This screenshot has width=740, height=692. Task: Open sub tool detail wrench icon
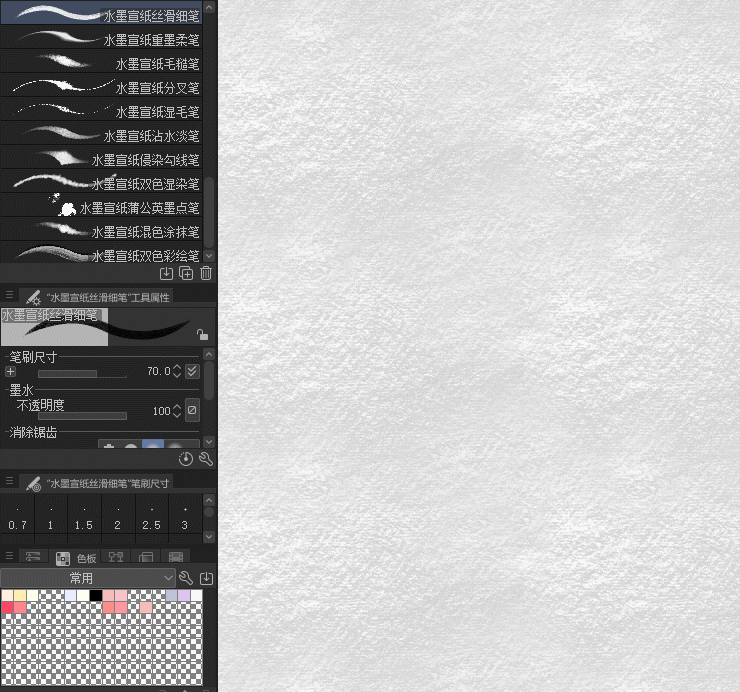point(206,459)
